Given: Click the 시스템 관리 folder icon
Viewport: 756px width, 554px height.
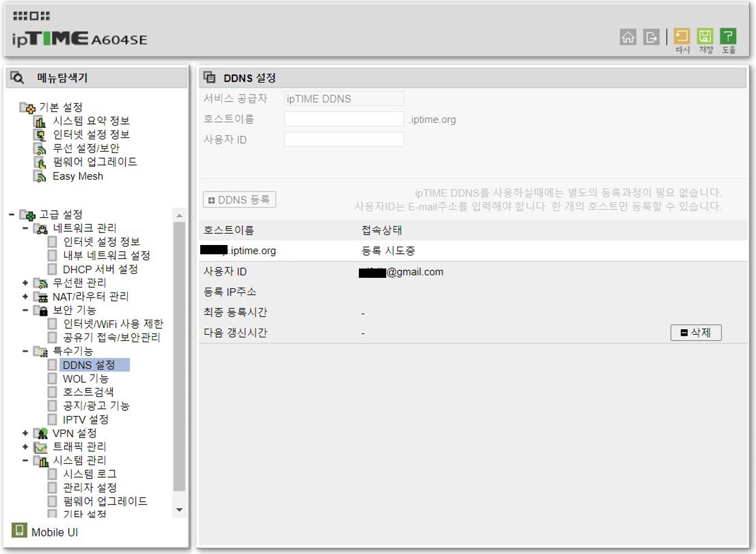Looking at the screenshot, I should click(40, 461).
